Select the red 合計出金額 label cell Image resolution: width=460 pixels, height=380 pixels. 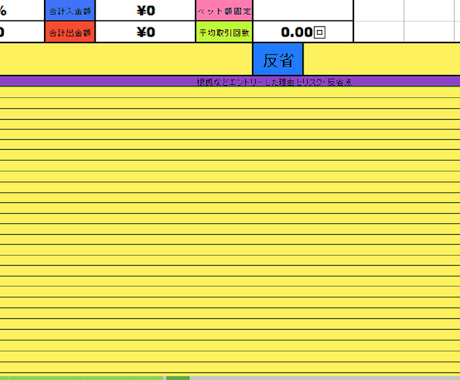coord(70,32)
